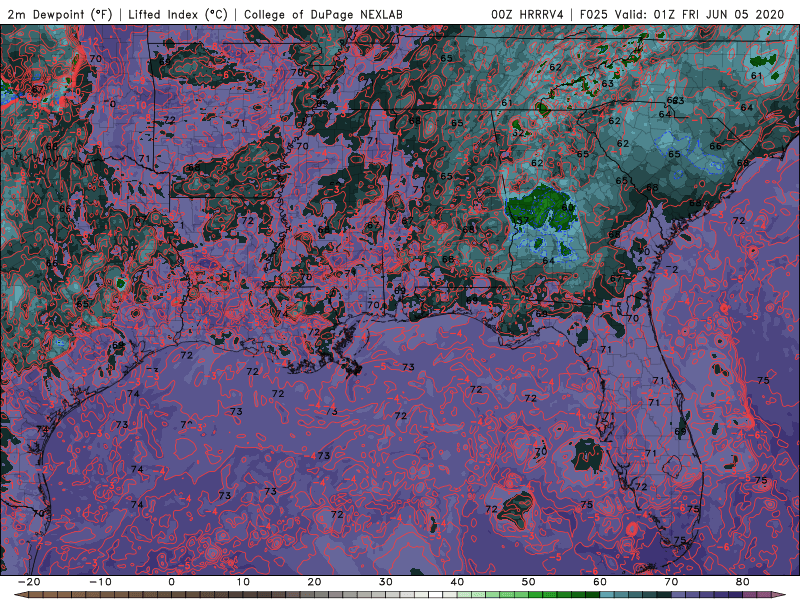Click the 80 label on the color scale
This screenshot has height=600, width=800.
pyautogui.click(x=743, y=582)
